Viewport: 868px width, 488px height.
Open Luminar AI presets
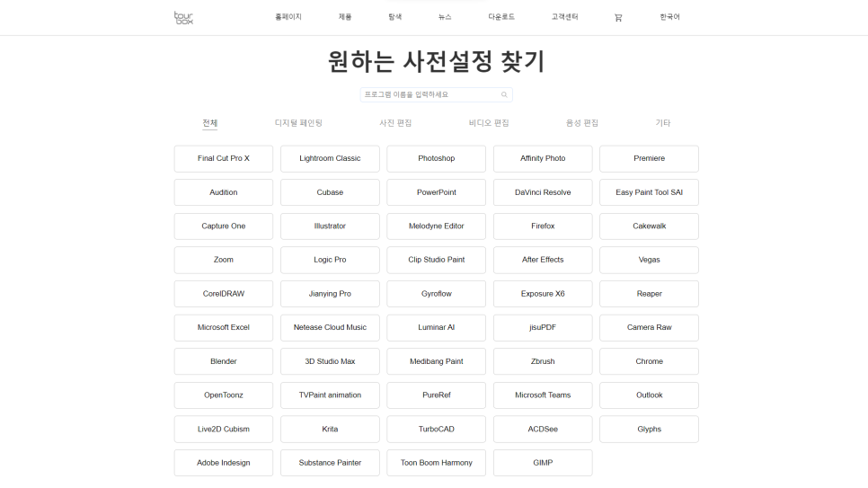tap(436, 328)
